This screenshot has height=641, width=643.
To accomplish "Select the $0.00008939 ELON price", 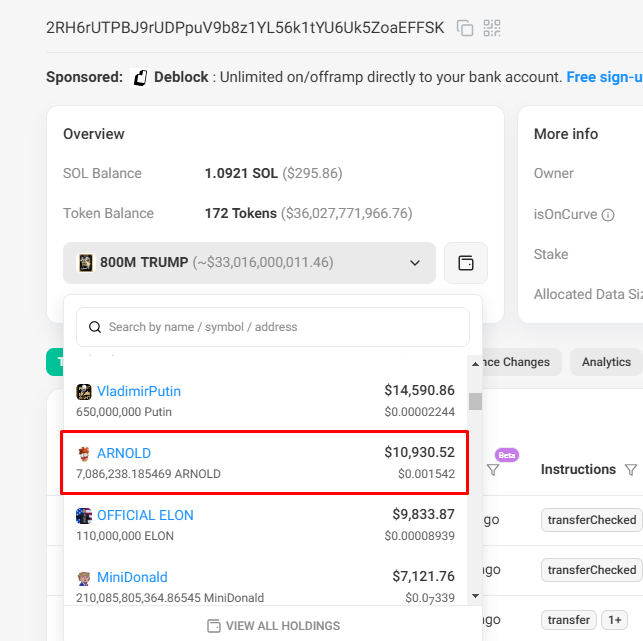I will click(420, 536).
